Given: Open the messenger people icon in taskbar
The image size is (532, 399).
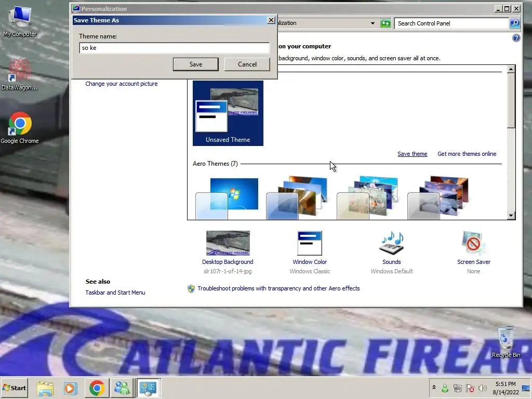Looking at the screenshot, I should click(122, 388).
